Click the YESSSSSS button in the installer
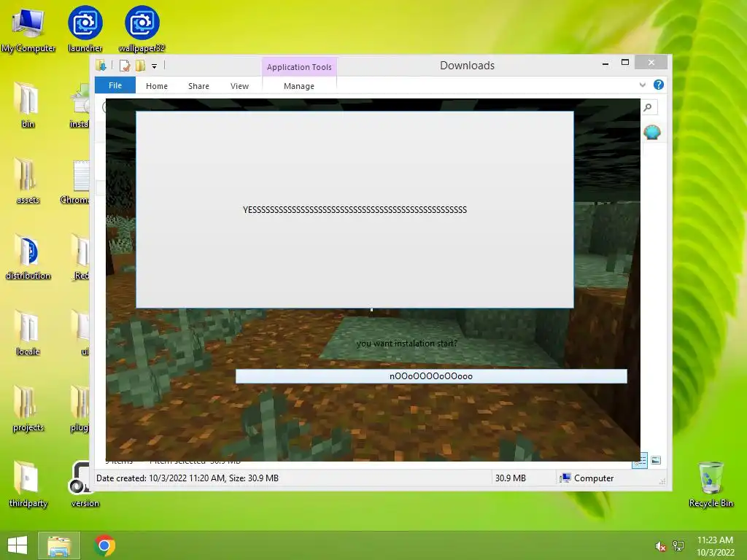 355,209
